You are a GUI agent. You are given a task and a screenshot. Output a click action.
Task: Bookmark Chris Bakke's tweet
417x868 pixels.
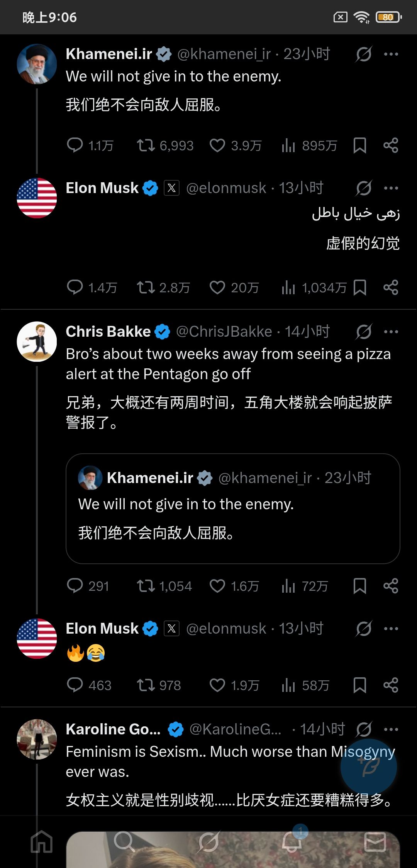coord(359,586)
